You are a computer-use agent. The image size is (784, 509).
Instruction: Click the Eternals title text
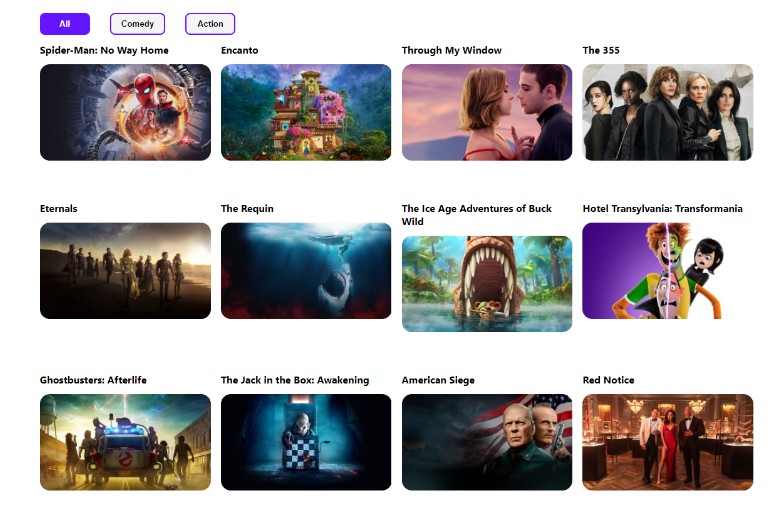[x=58, y=208]
